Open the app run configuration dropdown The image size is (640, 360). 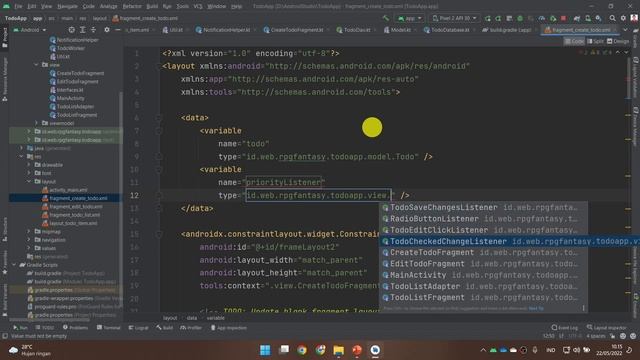click(x=409, y=18)
